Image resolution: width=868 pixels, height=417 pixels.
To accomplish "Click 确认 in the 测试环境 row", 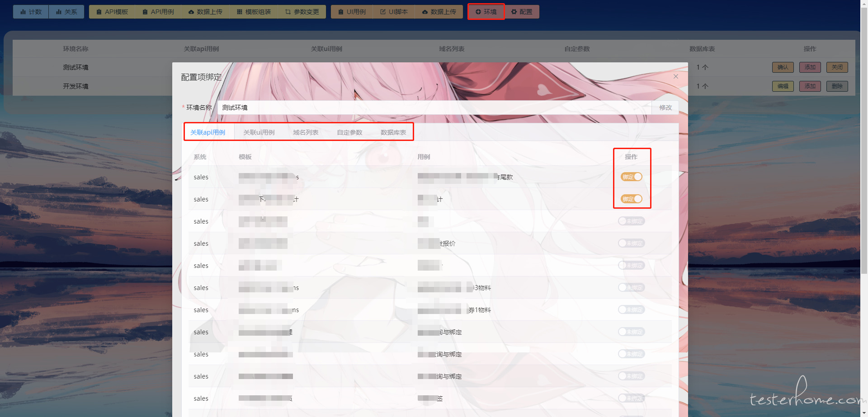I will click(x=783, y=67).
